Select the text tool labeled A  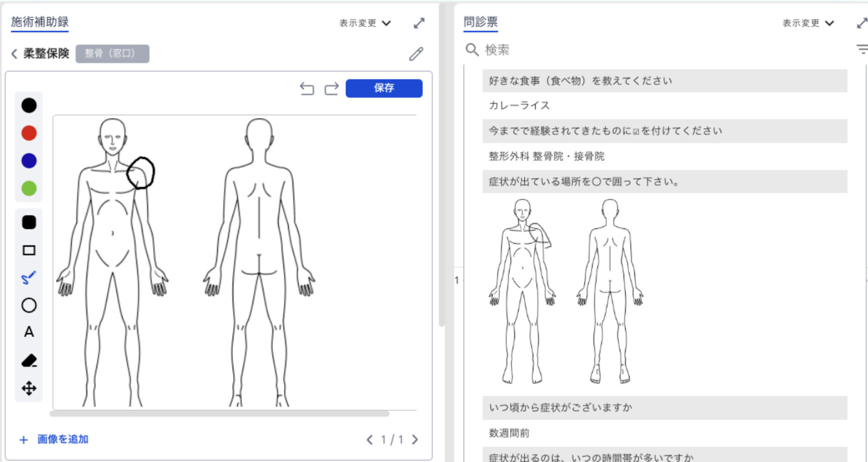click(28, 333)
